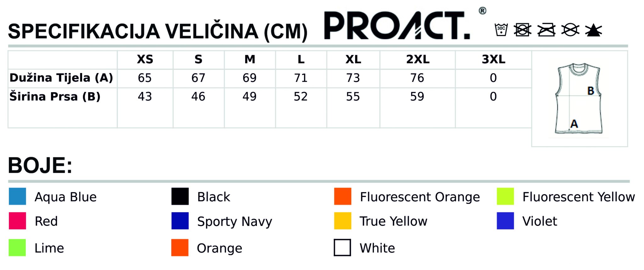The width and height of the screenshot is (644, 270).
Task: Click the XS size column header
Action: coord(145,59)
